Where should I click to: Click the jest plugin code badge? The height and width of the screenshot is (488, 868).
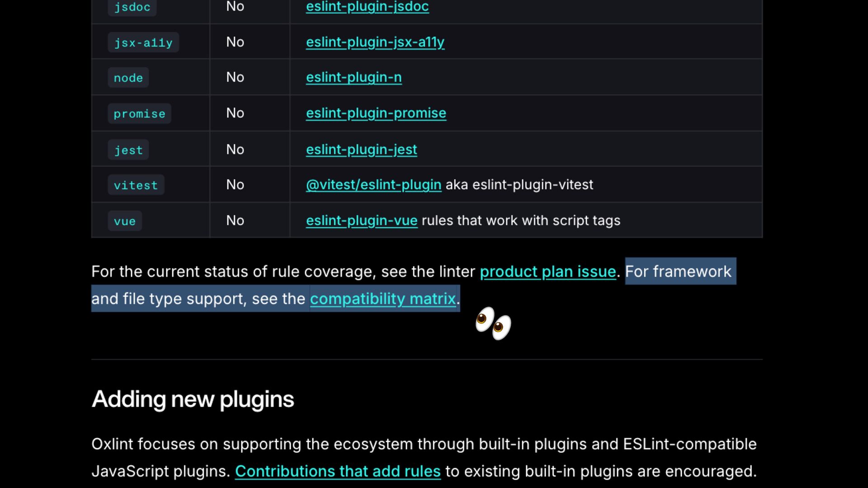point(128,150)
